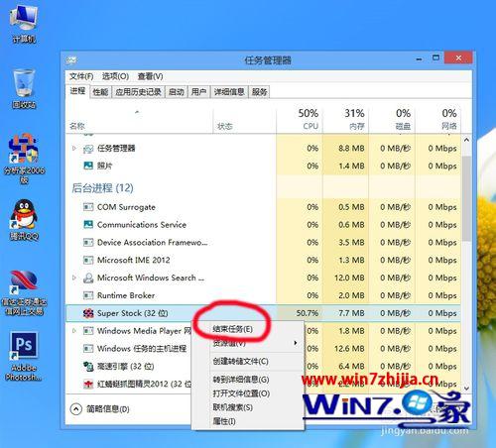
Task: Expand the 任务管理器 process row
Action: 74,149
